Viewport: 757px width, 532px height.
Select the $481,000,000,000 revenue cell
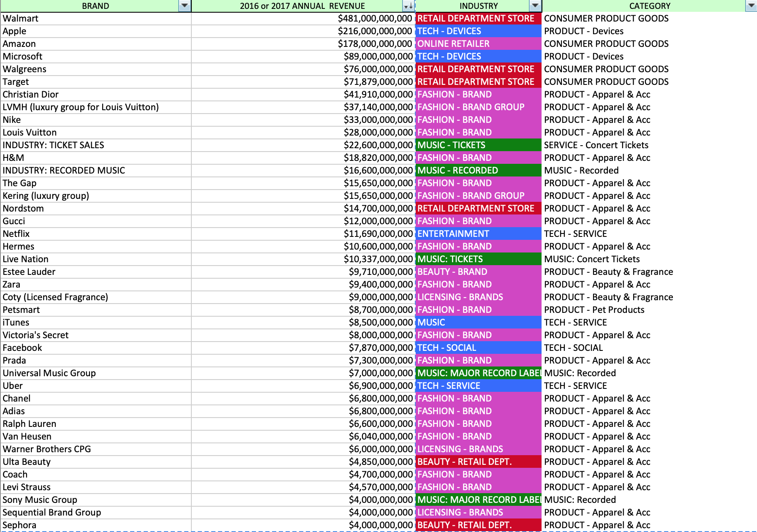tap(303, 19)
